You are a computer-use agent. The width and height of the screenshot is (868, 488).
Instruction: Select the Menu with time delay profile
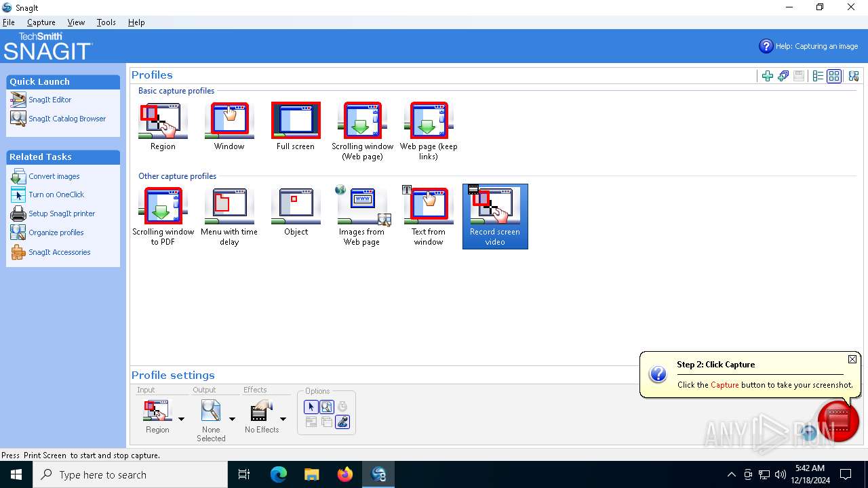point(229,217)
